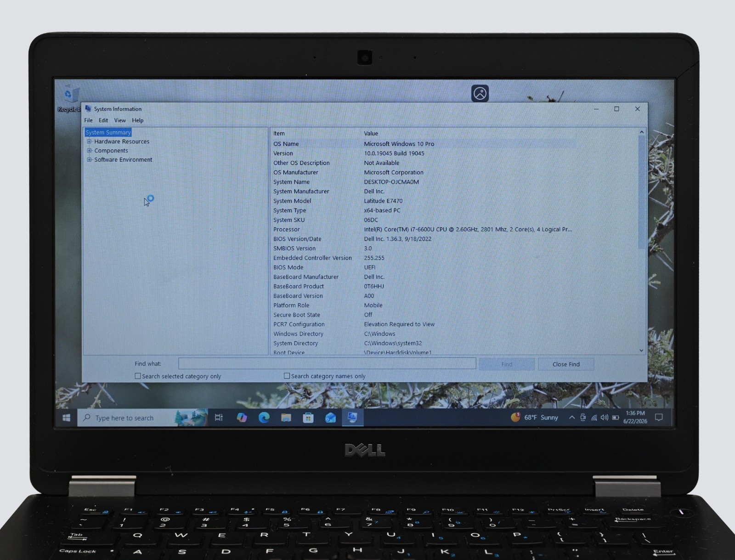Viewport: 735px width, 560px height.
Task: Toggle Search selected category only checkbox
Action: tap(138, 376)
